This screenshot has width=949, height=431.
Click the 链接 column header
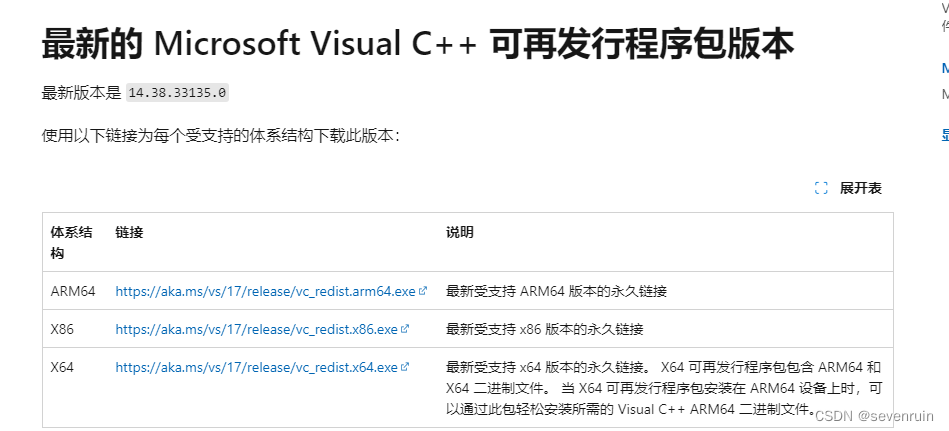tap(129, 232)
